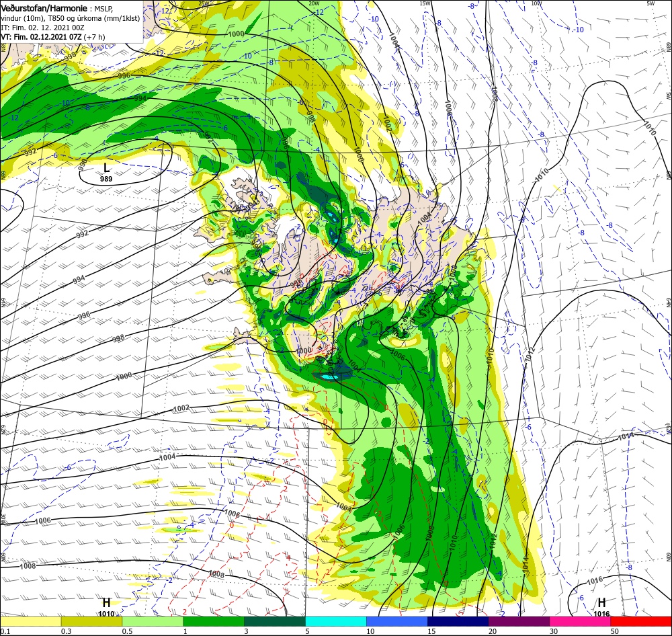This screenshot has width=672, height=636.
Task: Choose the medium green 1 mm legend color
Action: (214, 621)
